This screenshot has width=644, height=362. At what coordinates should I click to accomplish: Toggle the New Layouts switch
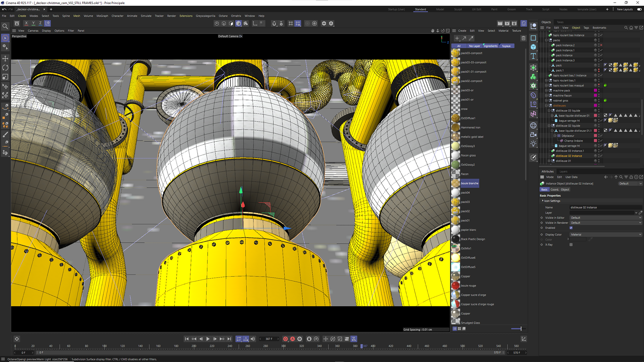pos(639,9)
